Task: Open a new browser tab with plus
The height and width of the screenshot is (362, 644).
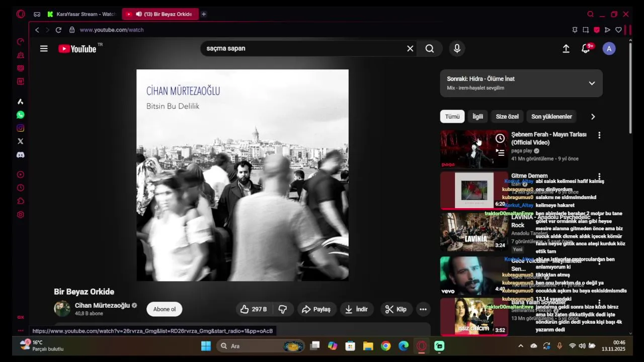Action: pos(204,14)
